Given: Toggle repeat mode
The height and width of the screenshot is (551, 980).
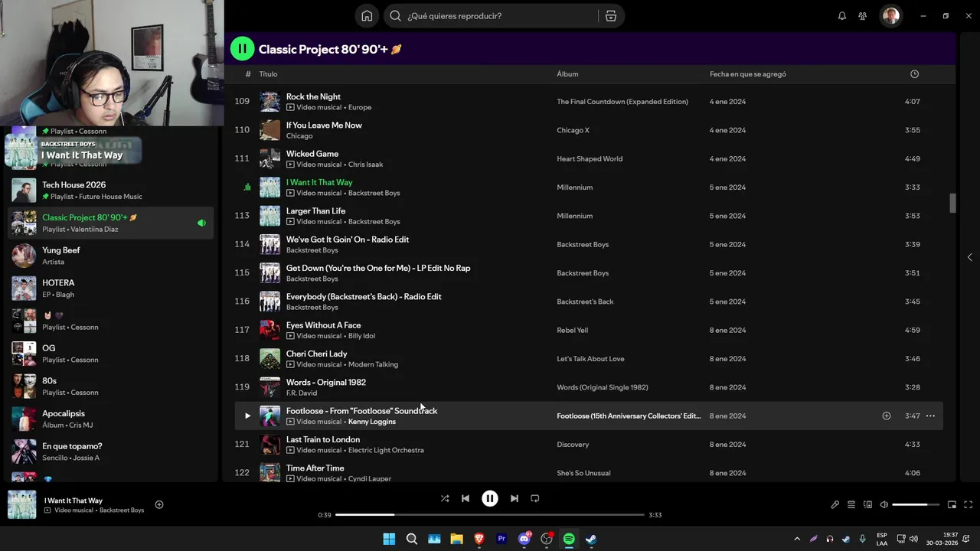Looking at the screenshot, I should coord(535,498).
